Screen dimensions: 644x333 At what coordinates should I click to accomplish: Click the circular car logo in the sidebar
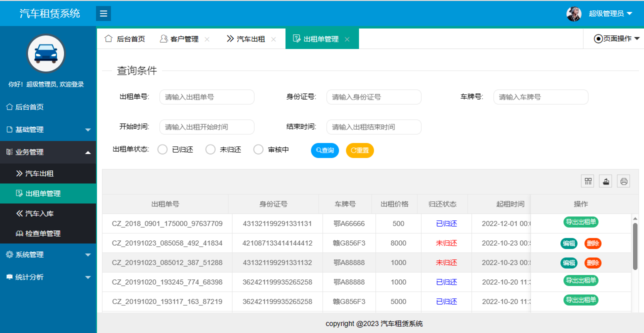click(46, 53)
